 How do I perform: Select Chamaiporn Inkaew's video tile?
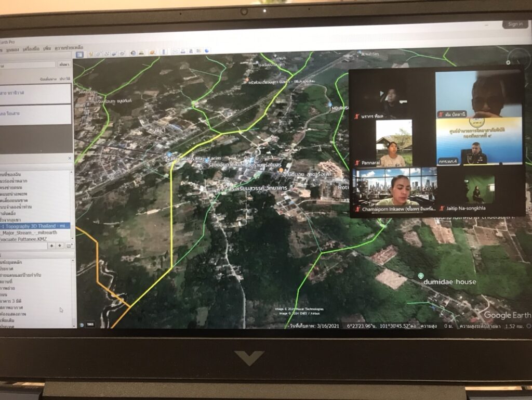[394, 190]
